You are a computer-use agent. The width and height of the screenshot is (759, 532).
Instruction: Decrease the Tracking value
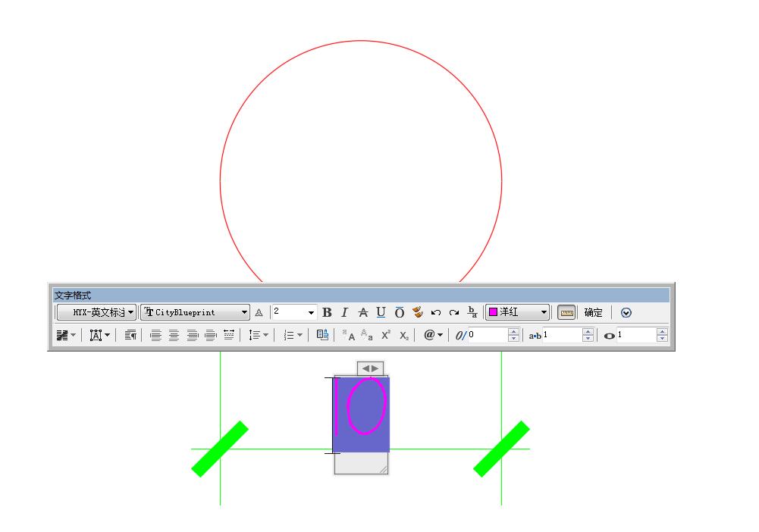[588, 339]
